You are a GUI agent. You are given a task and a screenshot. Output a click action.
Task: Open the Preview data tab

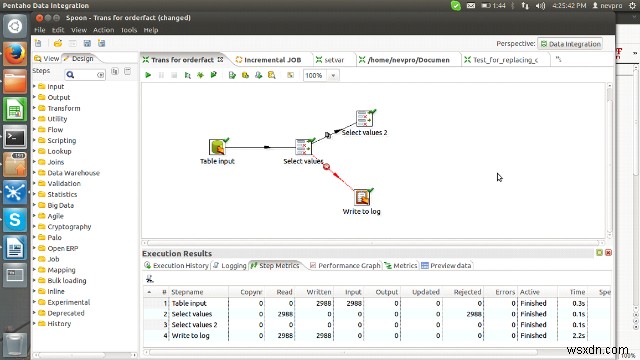pos(446,266)
